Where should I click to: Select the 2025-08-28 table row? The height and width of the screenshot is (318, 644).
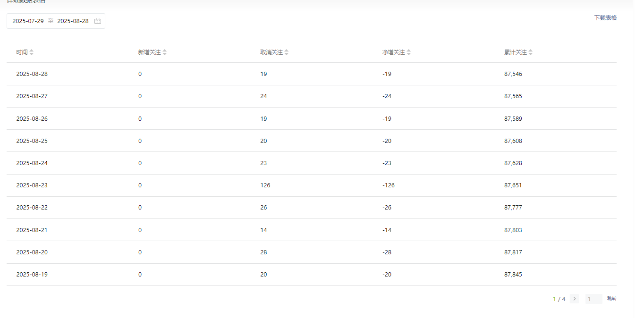pos(312,74)
